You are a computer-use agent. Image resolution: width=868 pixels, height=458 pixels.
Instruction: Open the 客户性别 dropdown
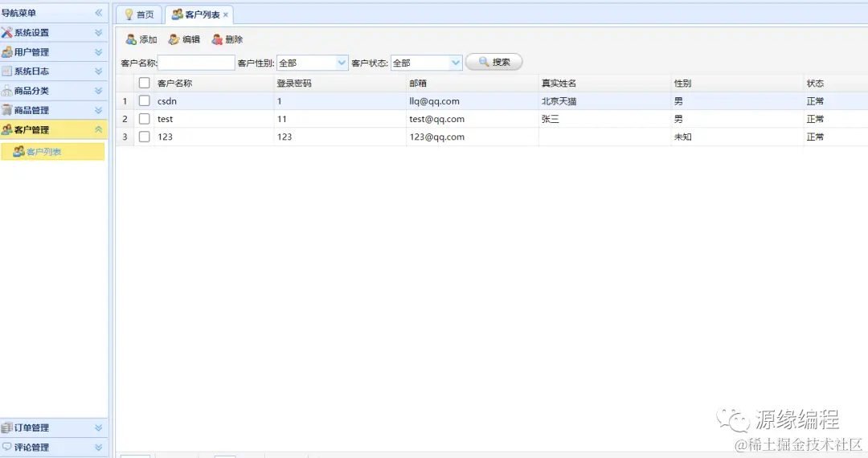pyautogui.click(x=342, y=63)
